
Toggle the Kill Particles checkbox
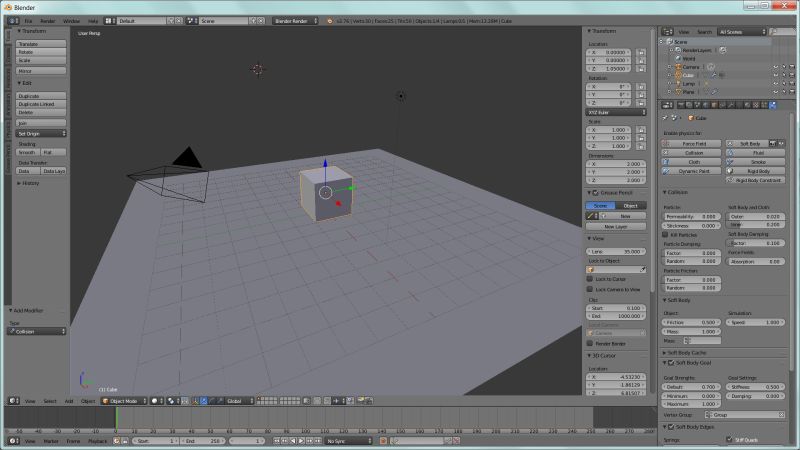(x=665, y=235)
